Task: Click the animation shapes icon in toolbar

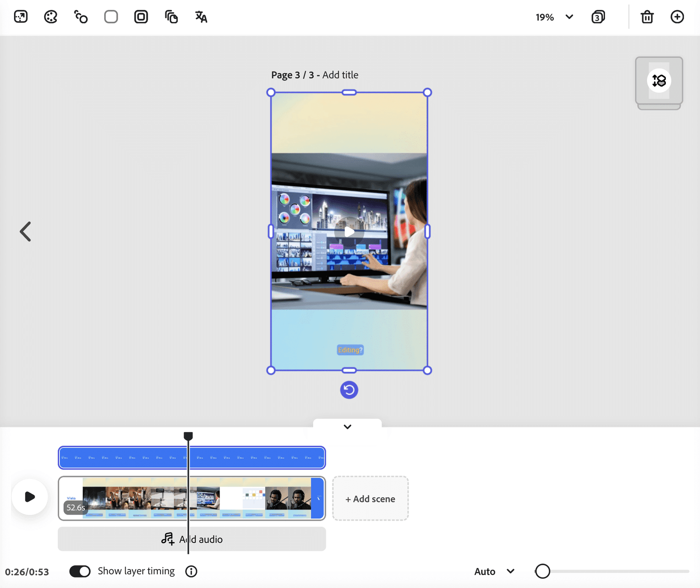Action: pyautogui.click(x=81, y=17)
